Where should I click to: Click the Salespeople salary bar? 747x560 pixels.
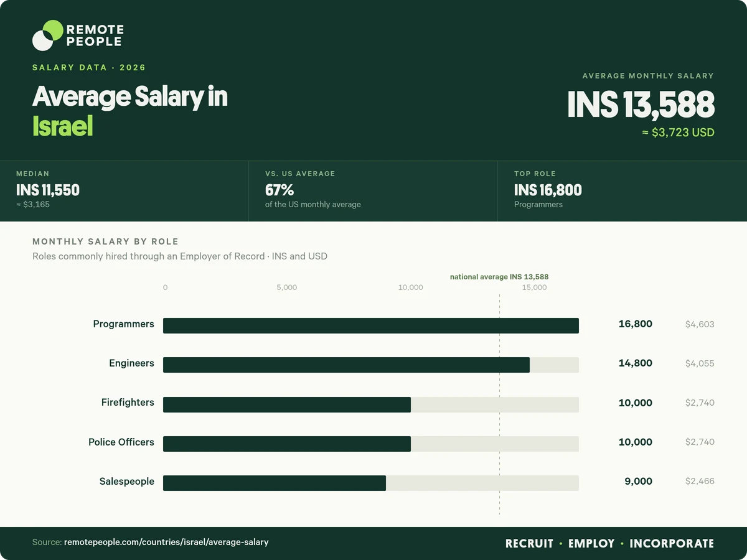[275, 483]
